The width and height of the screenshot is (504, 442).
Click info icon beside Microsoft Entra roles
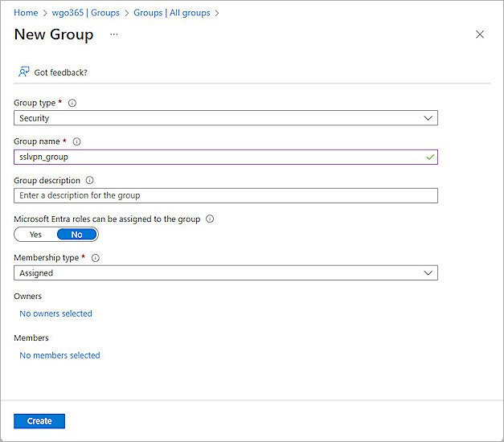point(210,219)
